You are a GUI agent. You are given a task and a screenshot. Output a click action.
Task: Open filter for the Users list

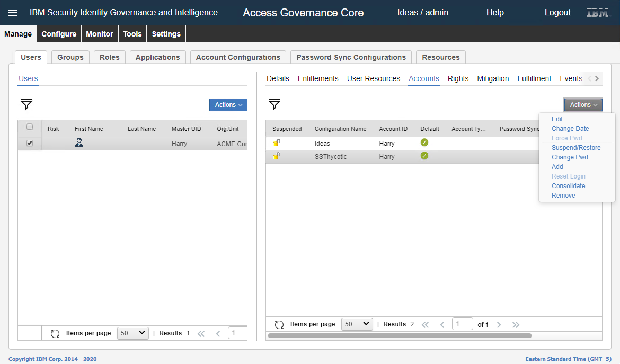[x=26, y=105]
